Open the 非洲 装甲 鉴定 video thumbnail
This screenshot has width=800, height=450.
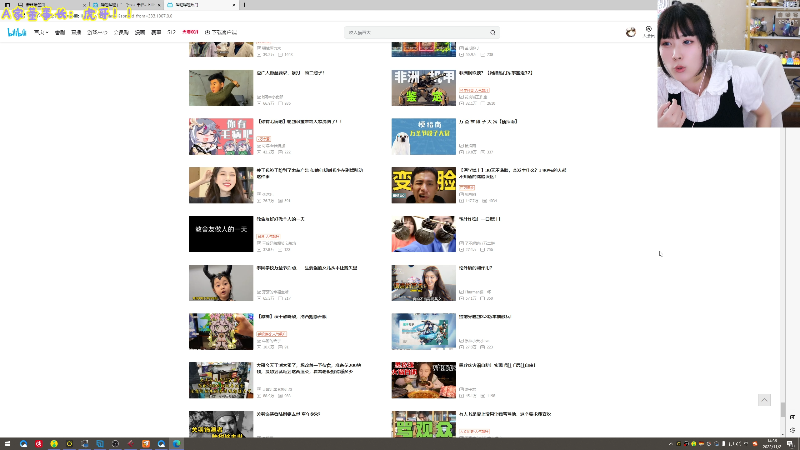point(423,88)
